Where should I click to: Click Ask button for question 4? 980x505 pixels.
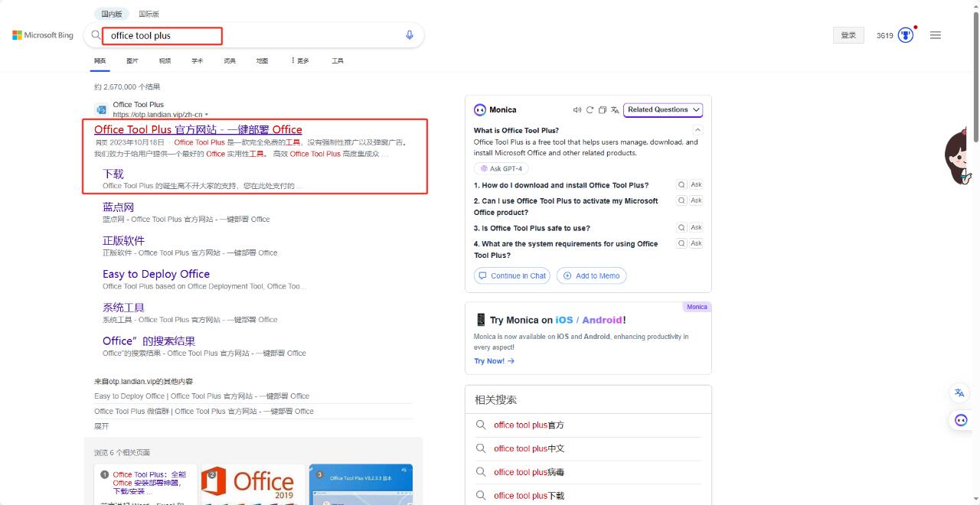[x=696, y=243]
